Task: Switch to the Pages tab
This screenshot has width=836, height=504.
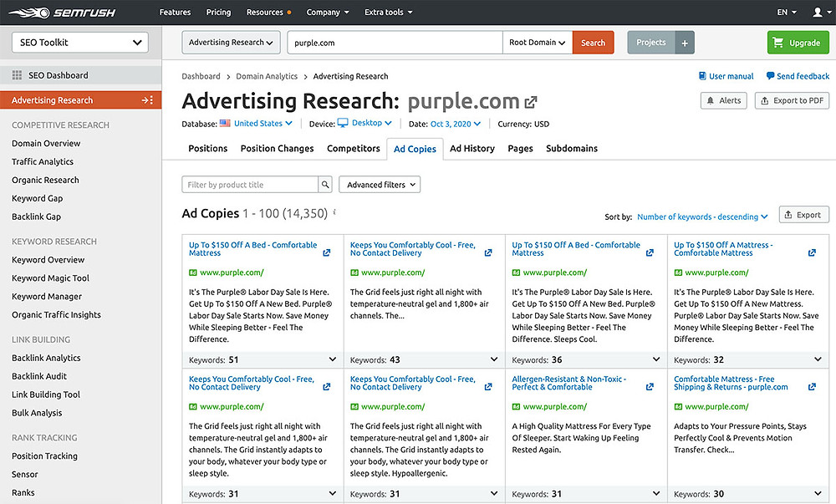Action: pos(520,149)
